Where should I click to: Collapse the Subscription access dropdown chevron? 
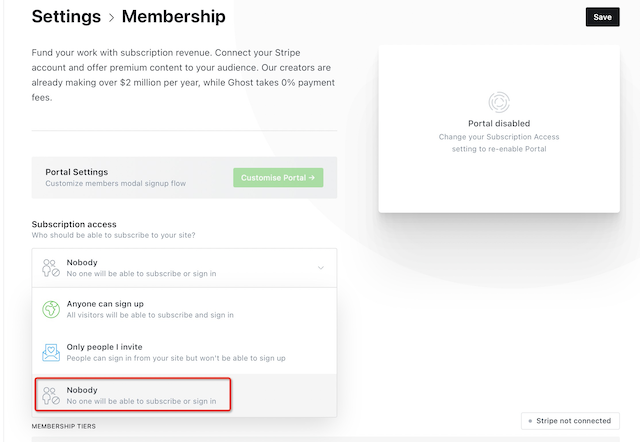[x=320, y=268]
